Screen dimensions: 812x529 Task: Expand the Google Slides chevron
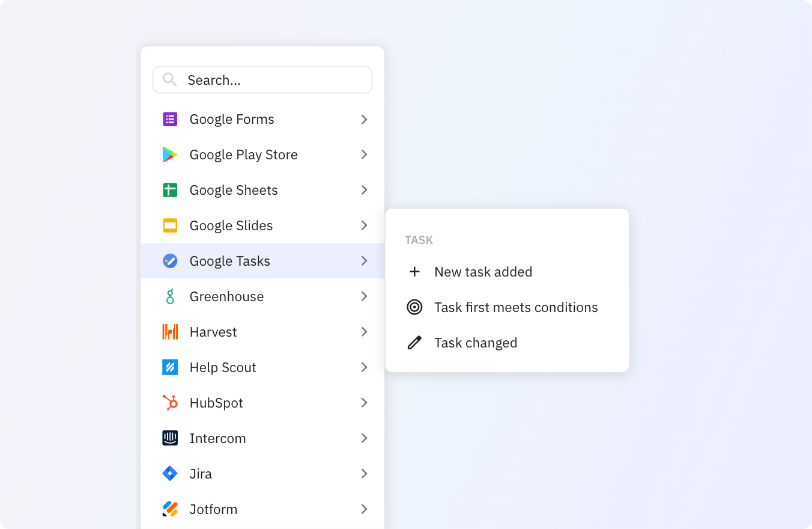[364, 225]
